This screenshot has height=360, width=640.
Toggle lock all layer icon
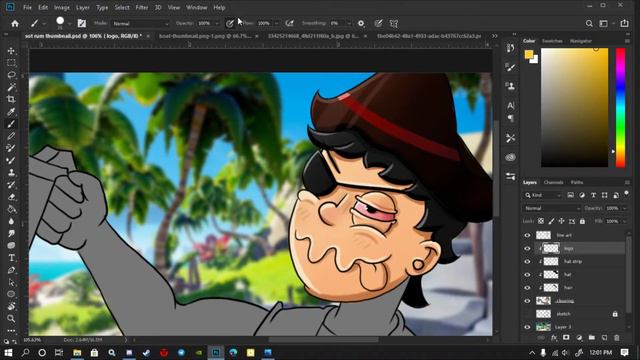tap(582, 221)
